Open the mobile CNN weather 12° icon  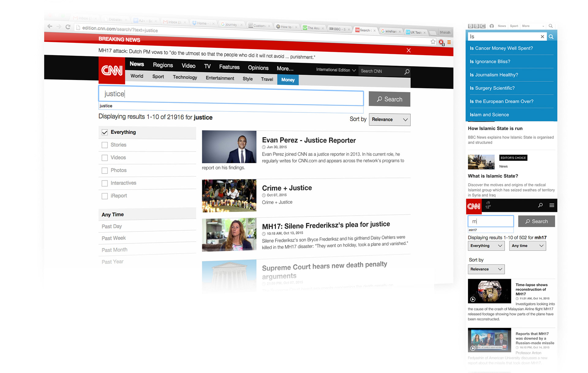(488, 205)
